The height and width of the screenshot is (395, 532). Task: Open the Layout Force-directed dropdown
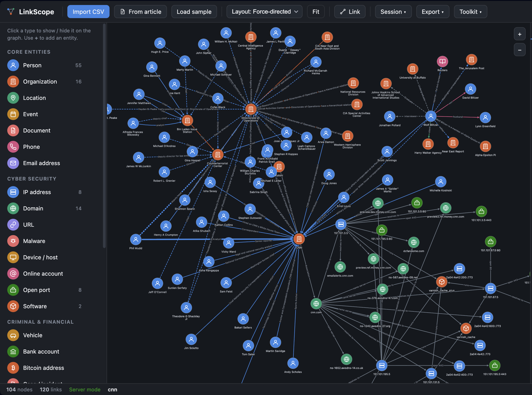pos(264,12)
